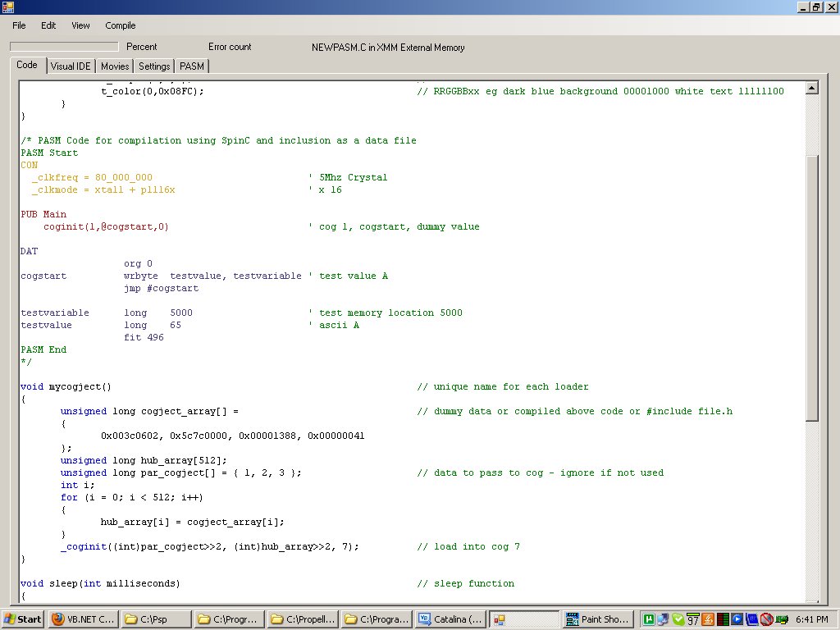Click the 'Error count' label
Screen dimensions: 840x630
[x=230, y=47]
